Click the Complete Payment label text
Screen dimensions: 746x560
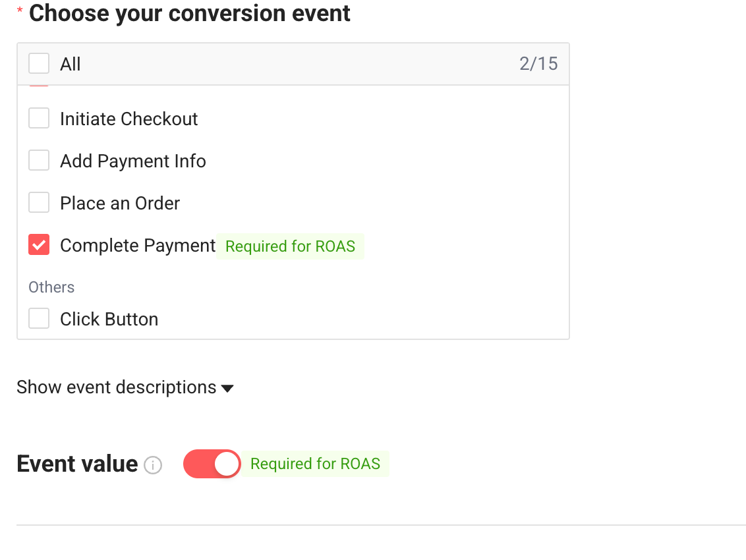tap(138, 246)
